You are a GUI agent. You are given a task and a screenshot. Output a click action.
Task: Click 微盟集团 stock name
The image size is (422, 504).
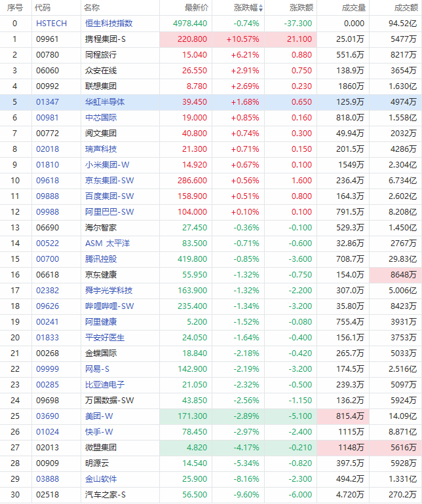pos(101,448)
